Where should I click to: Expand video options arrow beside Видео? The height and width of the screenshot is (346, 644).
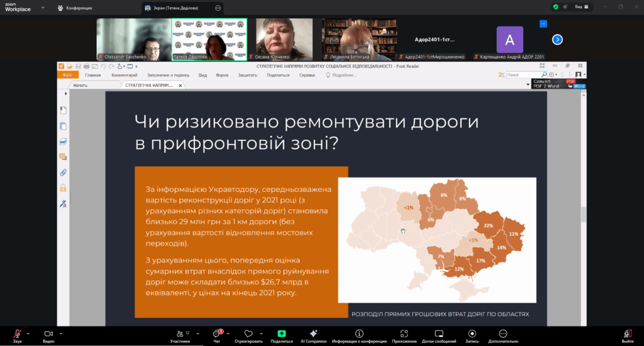coord(60,333)
